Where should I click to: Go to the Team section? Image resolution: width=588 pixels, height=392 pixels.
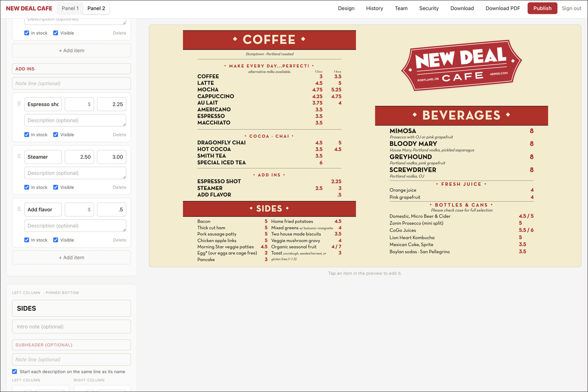pyautogui.click(x=401, y=8)
